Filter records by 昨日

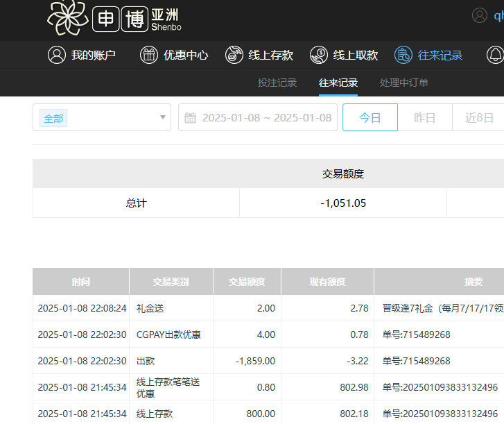point(424,117)
